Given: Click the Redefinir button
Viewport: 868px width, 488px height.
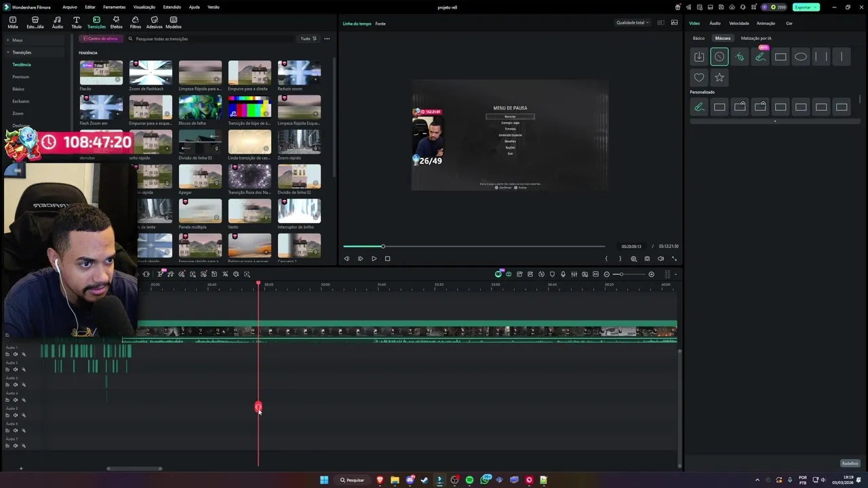Looking at the screenshot, I should (850, 464).
